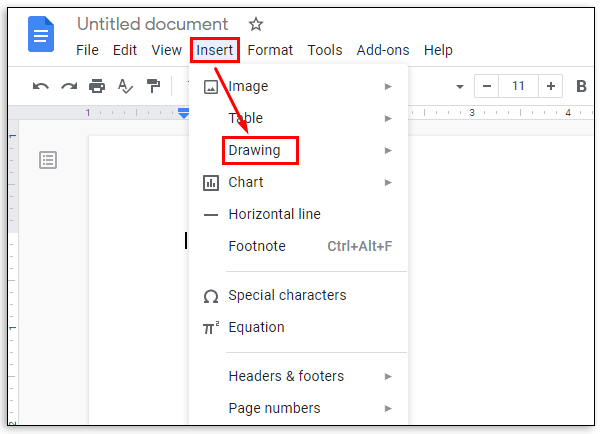Open the Add-ons menu

click(383, 50)
